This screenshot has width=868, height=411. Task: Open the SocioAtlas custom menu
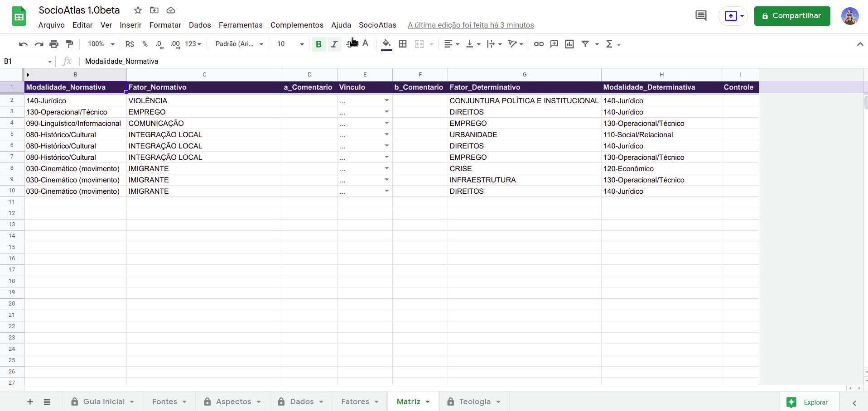(377, 25)
